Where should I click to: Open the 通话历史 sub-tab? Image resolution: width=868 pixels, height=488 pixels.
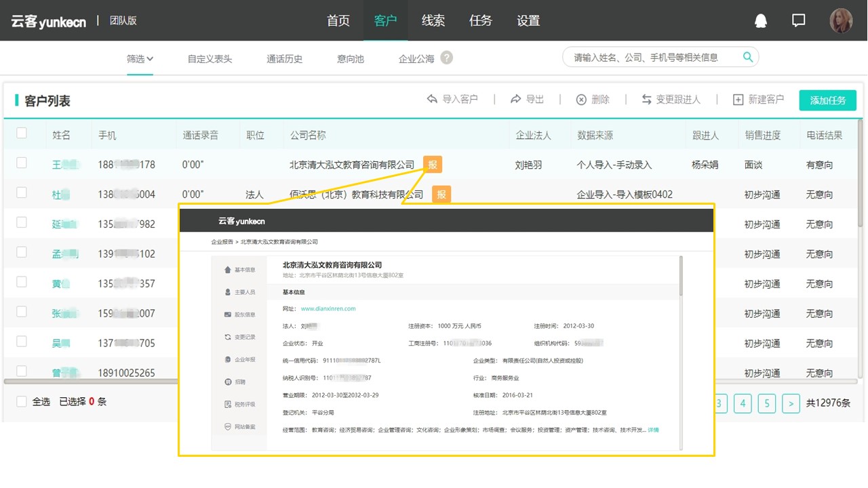[x=285, y=59]
